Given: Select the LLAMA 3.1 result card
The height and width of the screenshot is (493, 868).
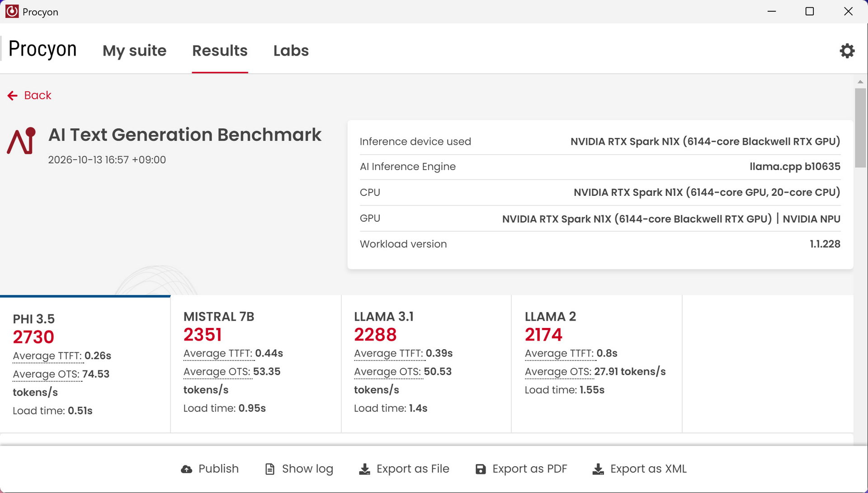Looking at the screenshot, I should 426,364.
